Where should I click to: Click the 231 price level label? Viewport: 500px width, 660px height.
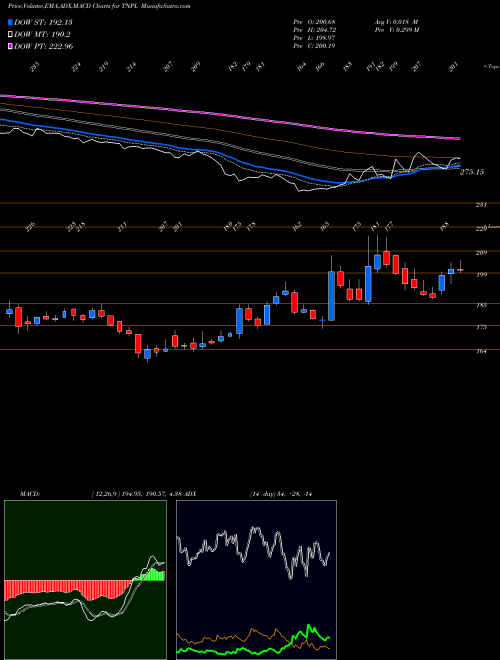coord(481,205)
